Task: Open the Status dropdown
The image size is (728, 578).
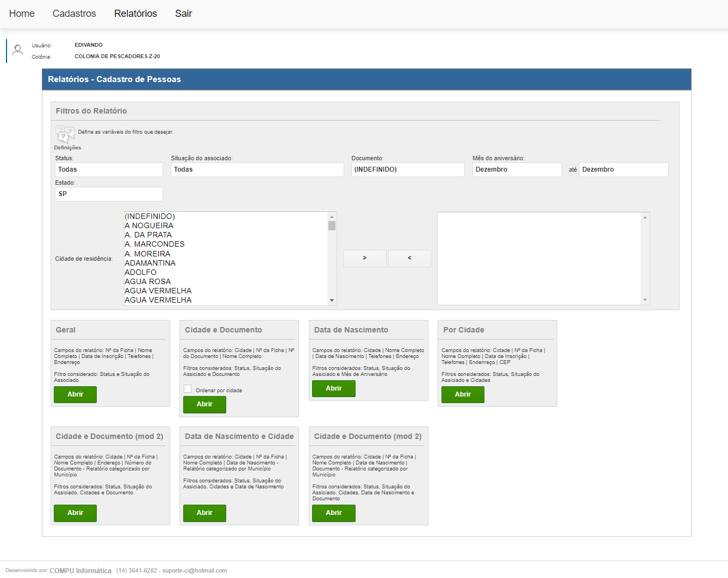Action: point(109,169)
